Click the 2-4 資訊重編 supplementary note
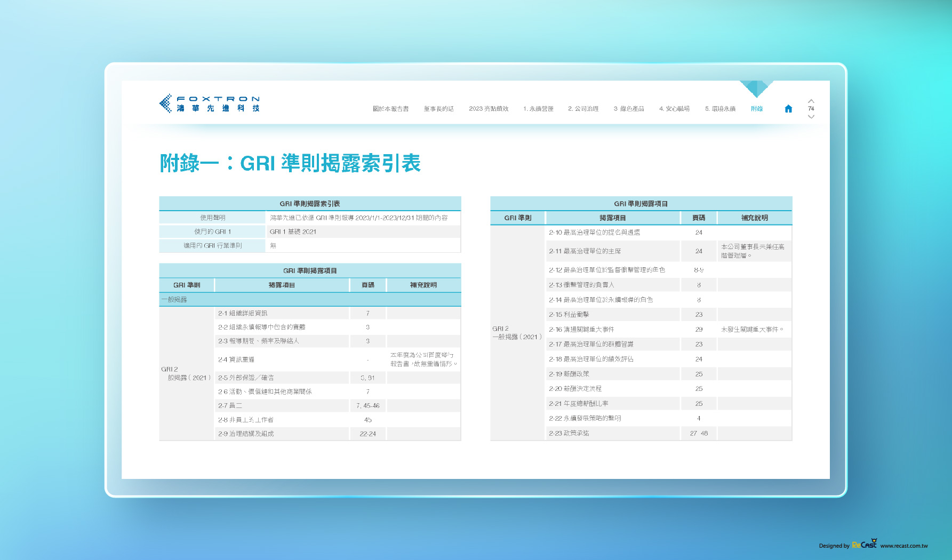952x560 pixels. (423, 359)
